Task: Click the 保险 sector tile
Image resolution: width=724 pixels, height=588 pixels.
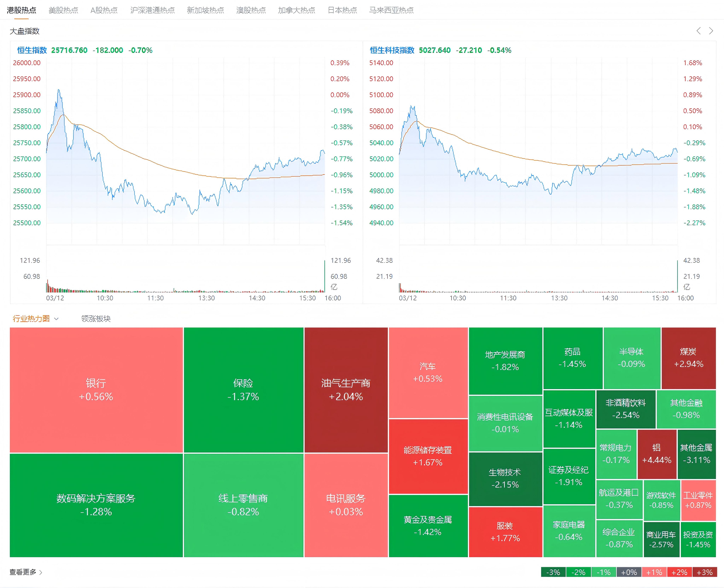Action: click(243, 389)
